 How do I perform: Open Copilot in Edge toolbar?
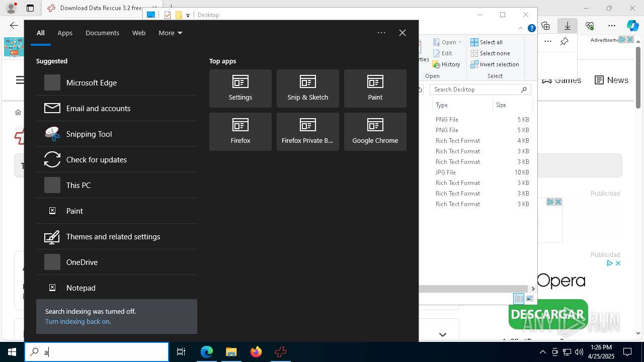click(632, 26)
